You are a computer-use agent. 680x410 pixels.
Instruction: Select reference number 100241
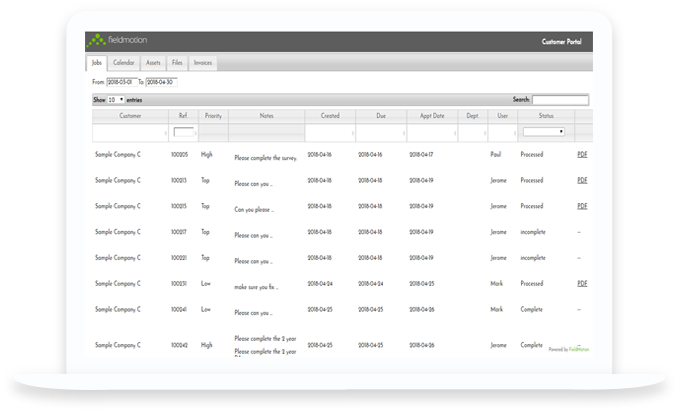179,309
